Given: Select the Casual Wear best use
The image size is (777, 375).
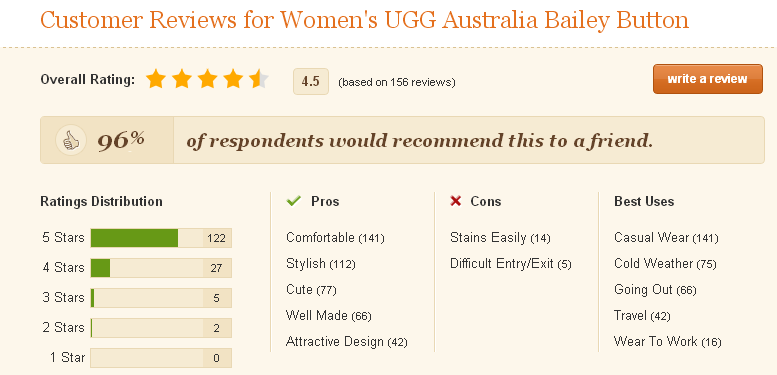Looking at the screenshot, I should (x=666, y=238).
